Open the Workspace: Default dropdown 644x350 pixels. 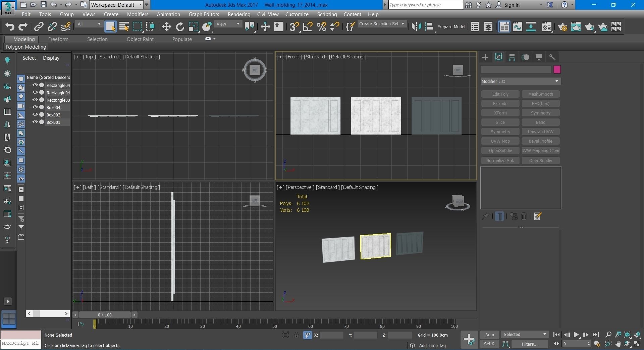tap(116, 5)
